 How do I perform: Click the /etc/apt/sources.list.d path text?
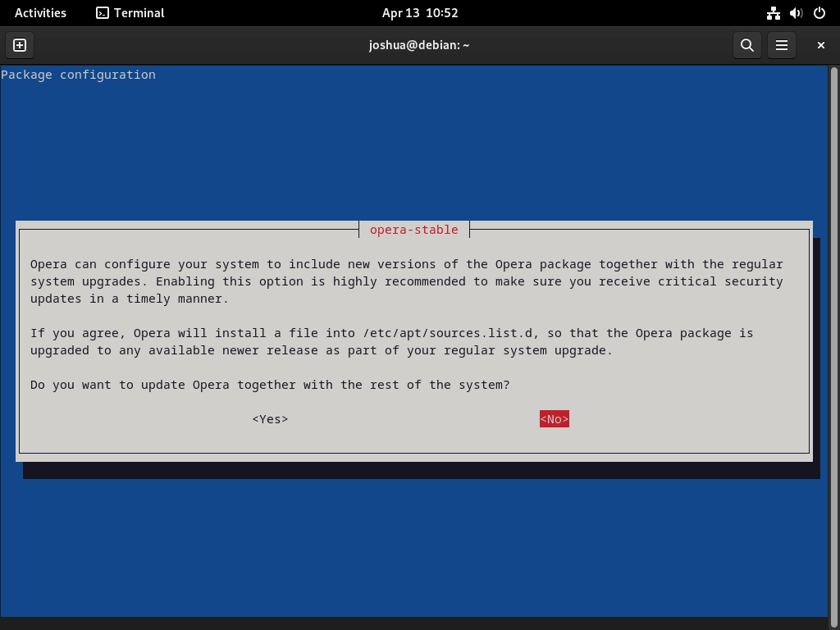pyautogui.click(x=448, y=333)
